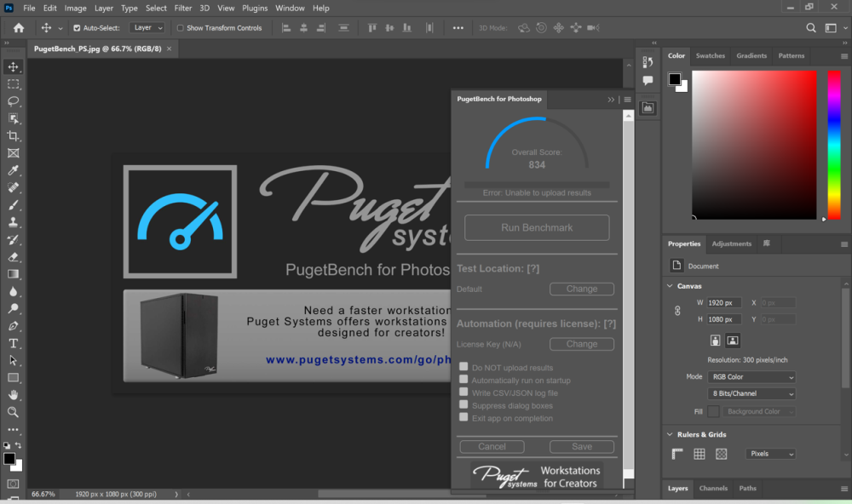
Task: Select the Brush tool
Action: [x=13, y=205]
